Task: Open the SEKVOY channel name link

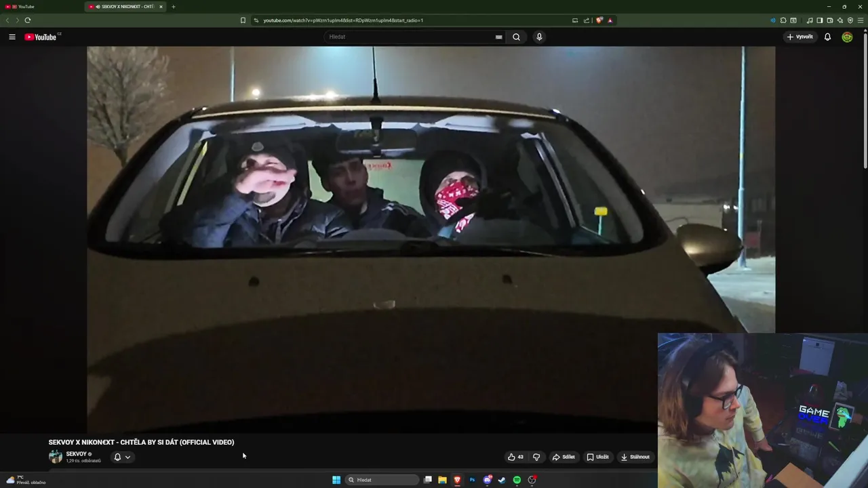Action: [76, 454]
